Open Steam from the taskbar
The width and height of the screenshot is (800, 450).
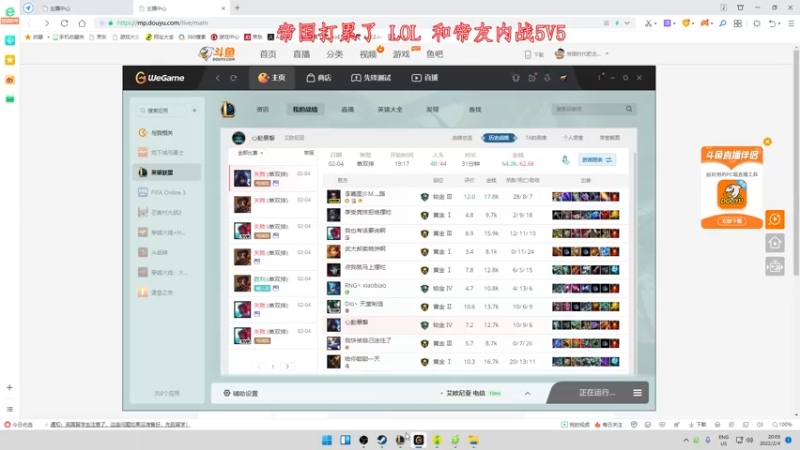[x=382, y=440]
